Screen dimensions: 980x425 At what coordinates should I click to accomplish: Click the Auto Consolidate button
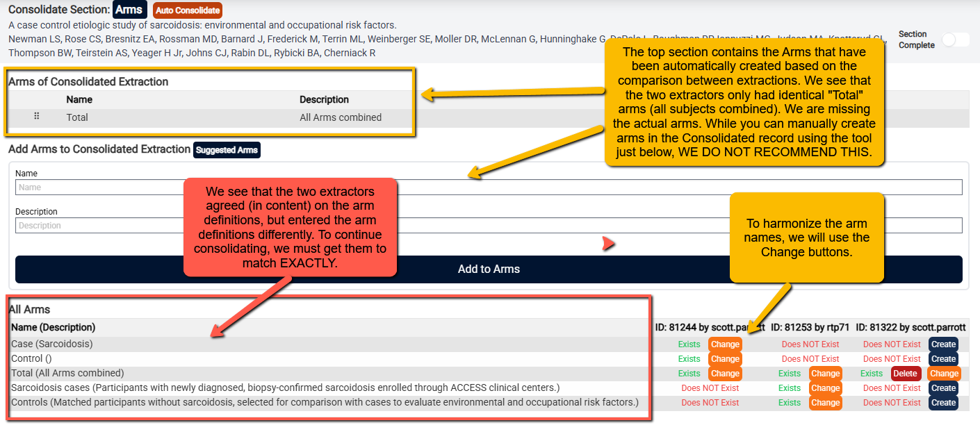(187, 10)
